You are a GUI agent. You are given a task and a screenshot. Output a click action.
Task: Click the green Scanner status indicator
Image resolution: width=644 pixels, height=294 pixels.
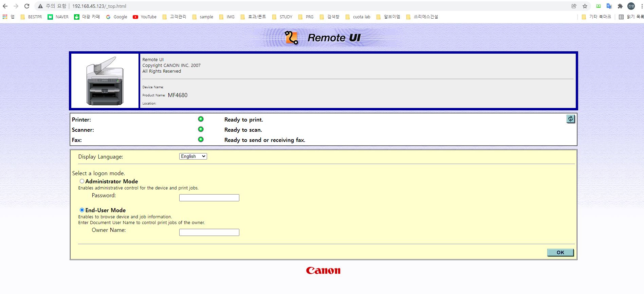(201, 129)
